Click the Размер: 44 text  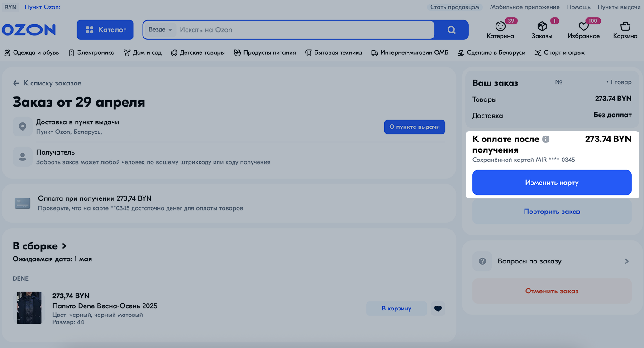68,322
